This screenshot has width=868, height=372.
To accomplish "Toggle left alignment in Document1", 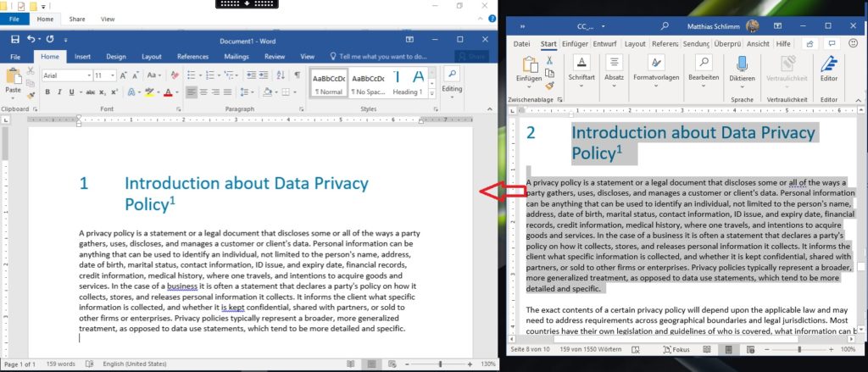I will [192, 92].
